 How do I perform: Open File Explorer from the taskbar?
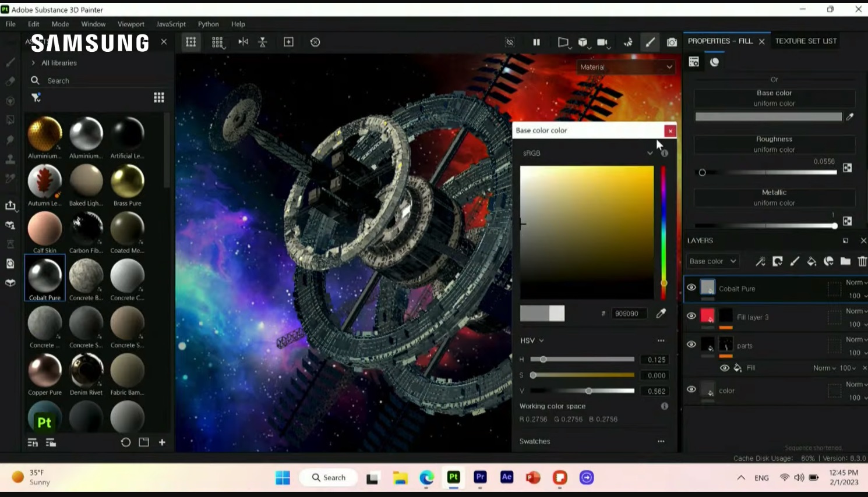point(400,478)
